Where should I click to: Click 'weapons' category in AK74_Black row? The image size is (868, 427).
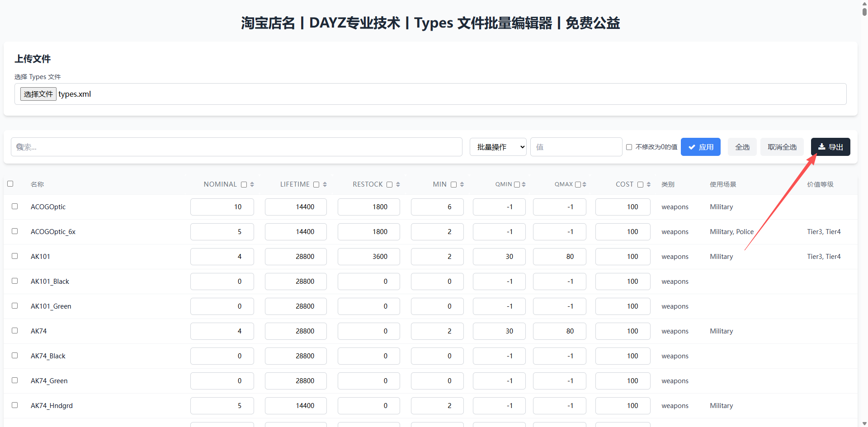(x=675, y=356)
